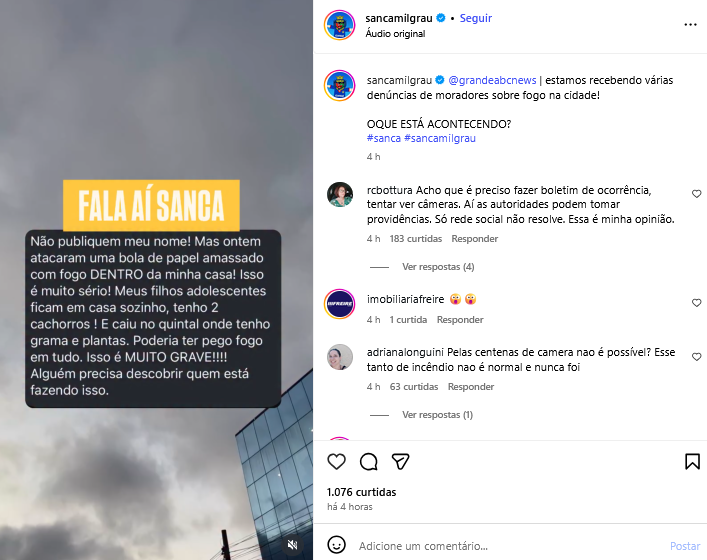Open @grandeabcnews mention link
The width and height of the screenshot is (707, 560).
pos(492,80)
